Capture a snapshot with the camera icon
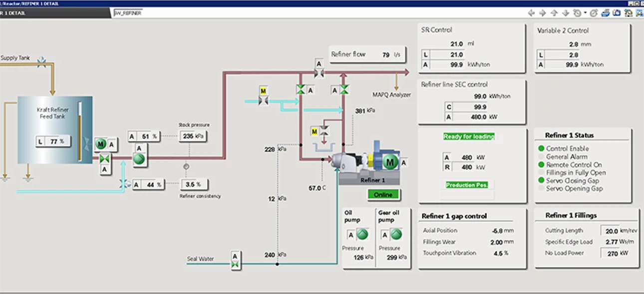Screen dimensions: 644x294 (617, 13)
